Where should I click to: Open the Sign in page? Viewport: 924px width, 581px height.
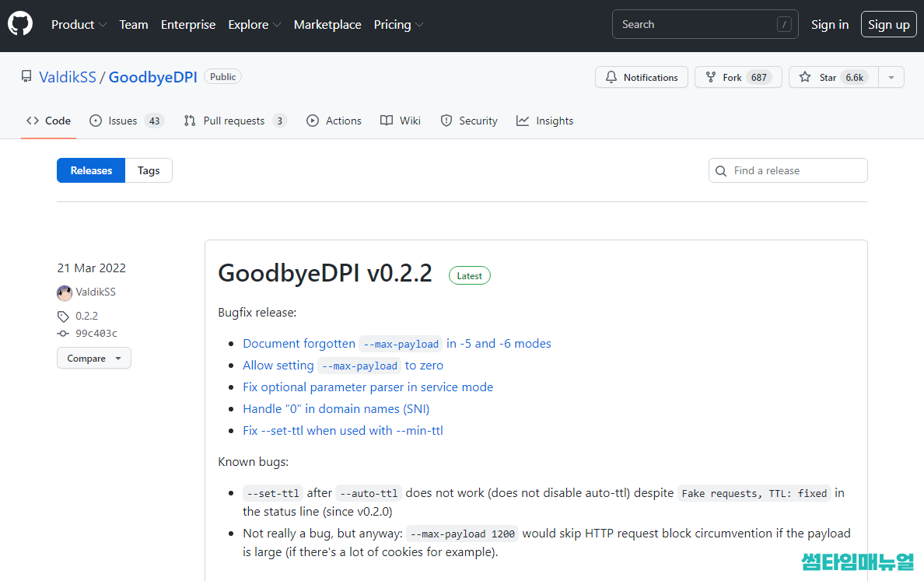(830, 25)
